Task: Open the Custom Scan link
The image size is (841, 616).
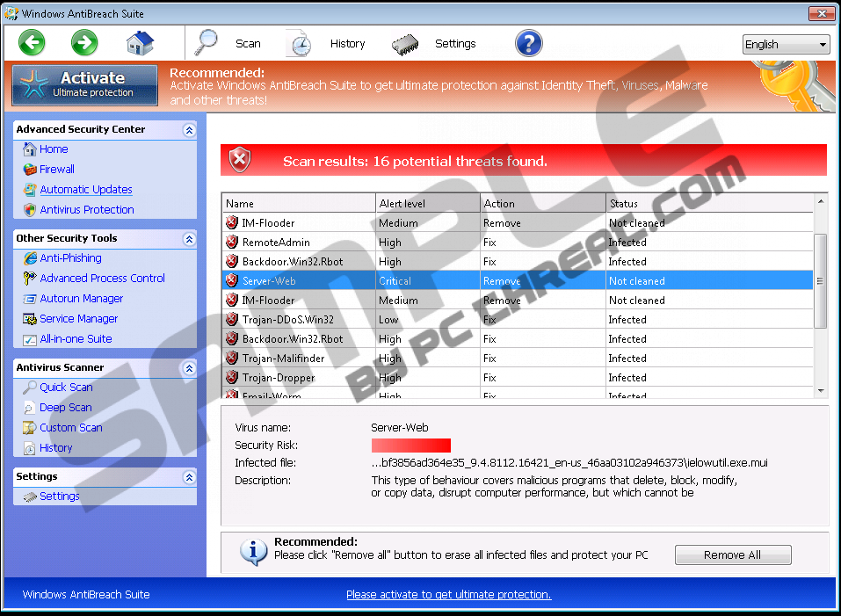Action: pyautogui.click(x=71, y=428)
